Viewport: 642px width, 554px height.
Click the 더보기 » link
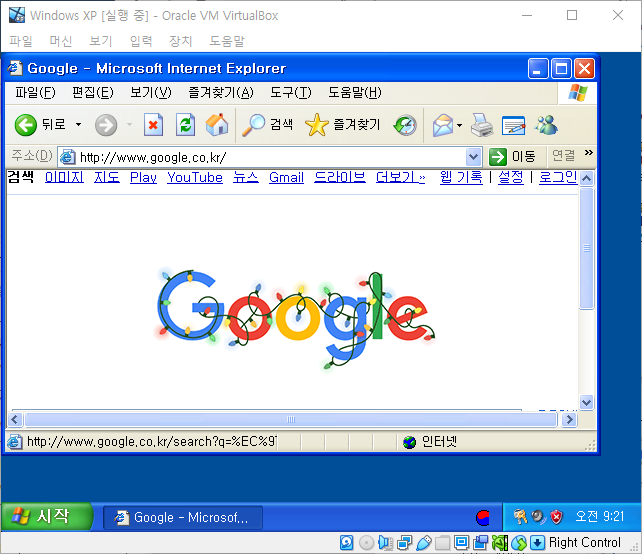400,177
